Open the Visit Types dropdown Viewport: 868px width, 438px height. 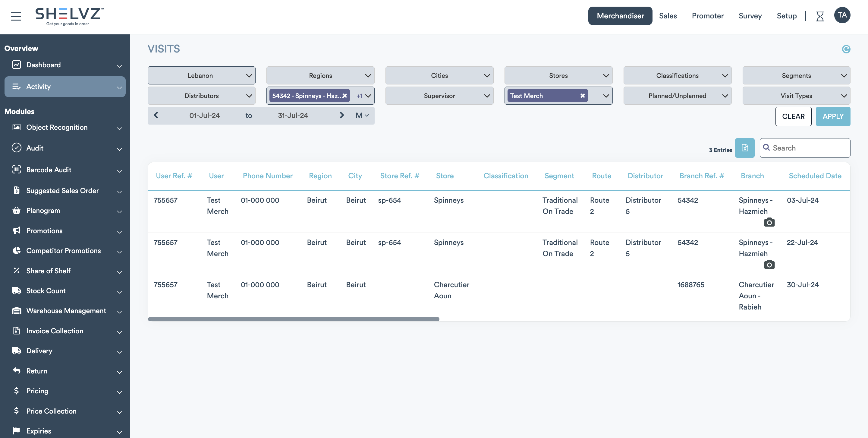pyautogui.click(x=796, y=96)
